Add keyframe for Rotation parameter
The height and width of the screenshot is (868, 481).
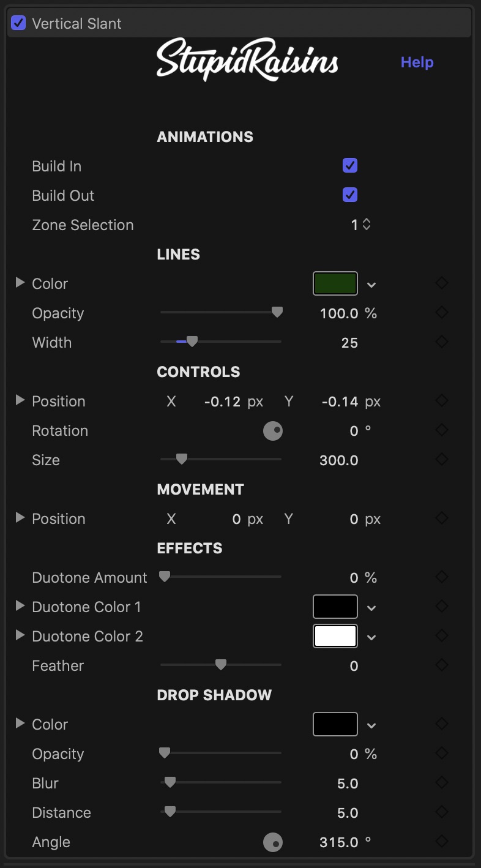click(442, 430)
